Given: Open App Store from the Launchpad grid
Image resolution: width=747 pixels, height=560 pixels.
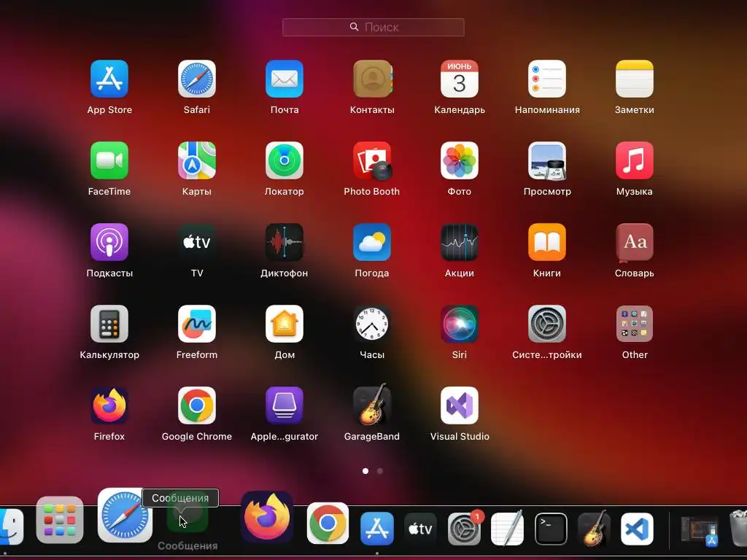Looking at the screenshot, I should click(x=109, y=79).
